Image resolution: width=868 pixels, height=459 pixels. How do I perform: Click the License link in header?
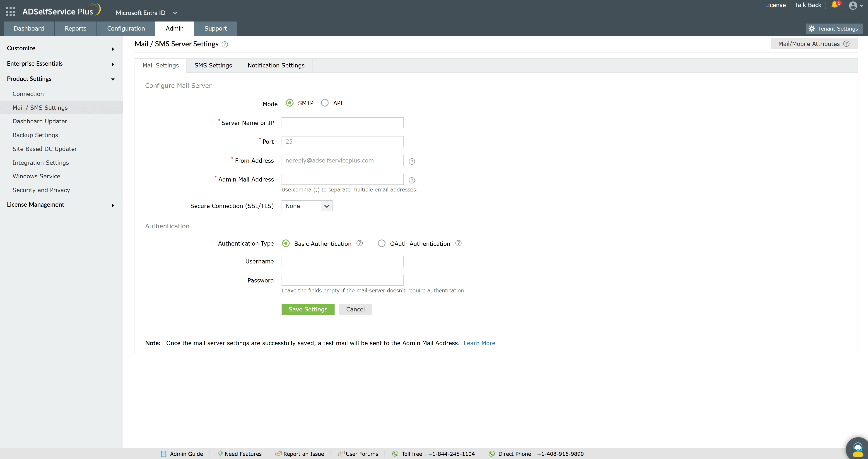775,5
